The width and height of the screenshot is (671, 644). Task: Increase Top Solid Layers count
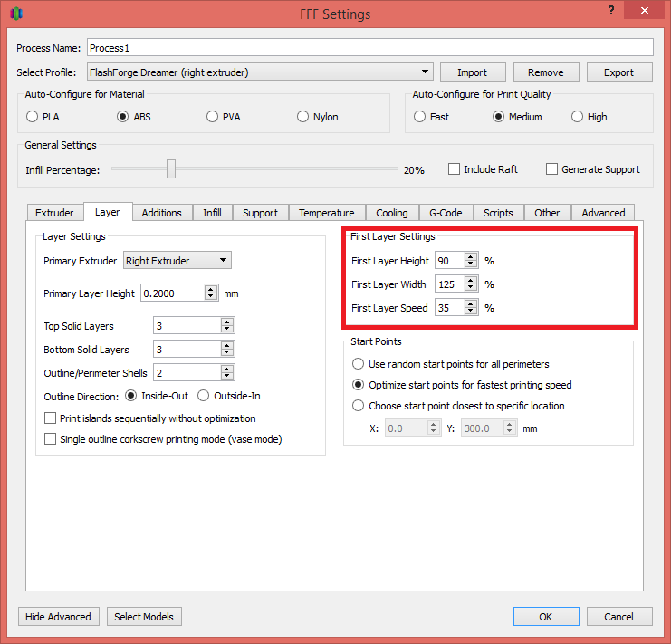[227, 322]
